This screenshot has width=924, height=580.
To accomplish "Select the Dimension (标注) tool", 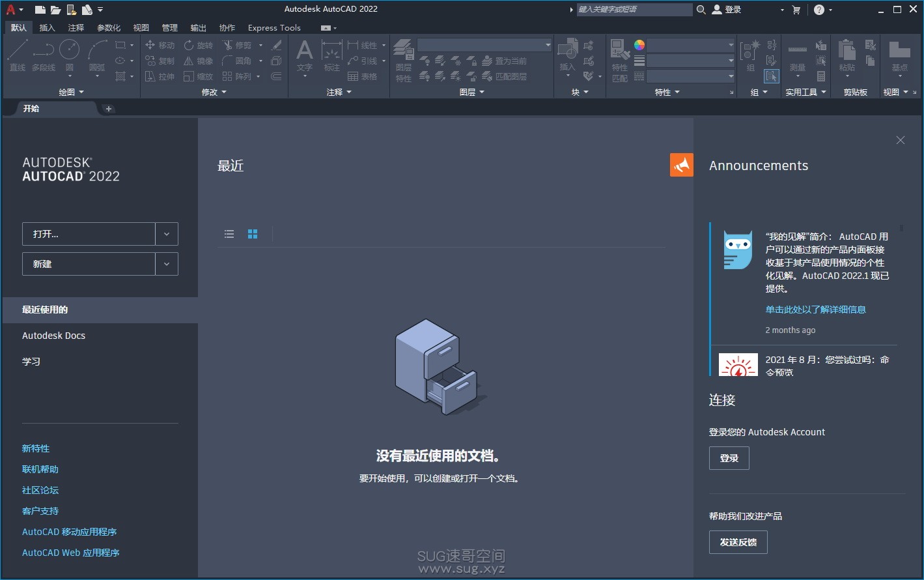I will click(x=332, y=55).
